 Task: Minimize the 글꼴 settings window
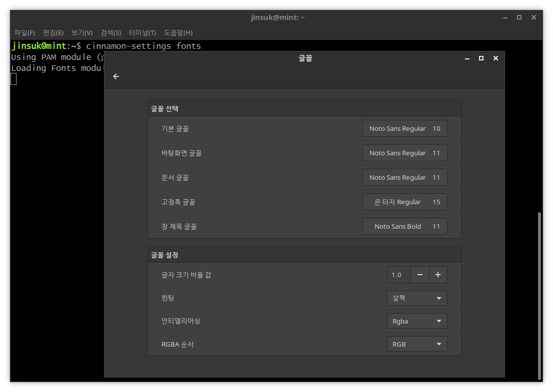click(467, 58)
